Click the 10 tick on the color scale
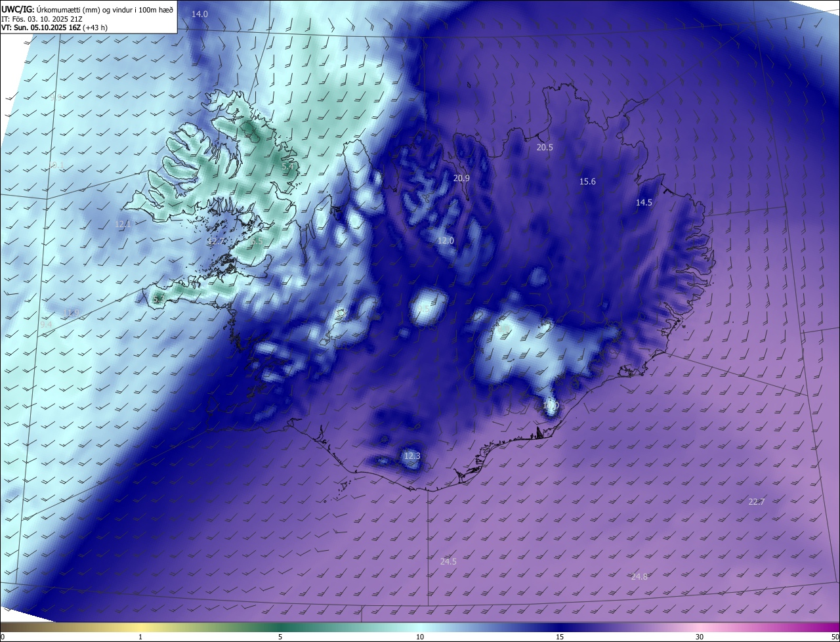This screenshot has height=642, width=840. pyautogui.click(x=420, y=637)
